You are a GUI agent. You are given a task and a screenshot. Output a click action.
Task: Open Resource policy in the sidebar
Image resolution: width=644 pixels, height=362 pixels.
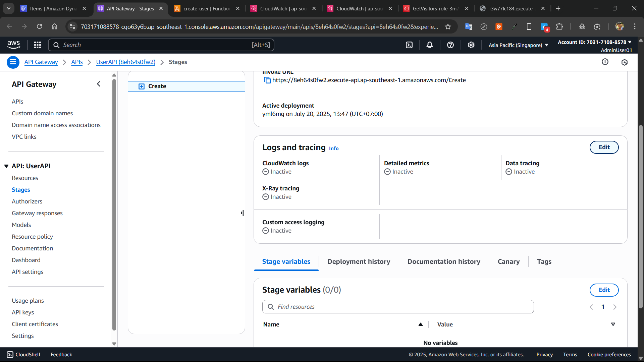(32, 237)
